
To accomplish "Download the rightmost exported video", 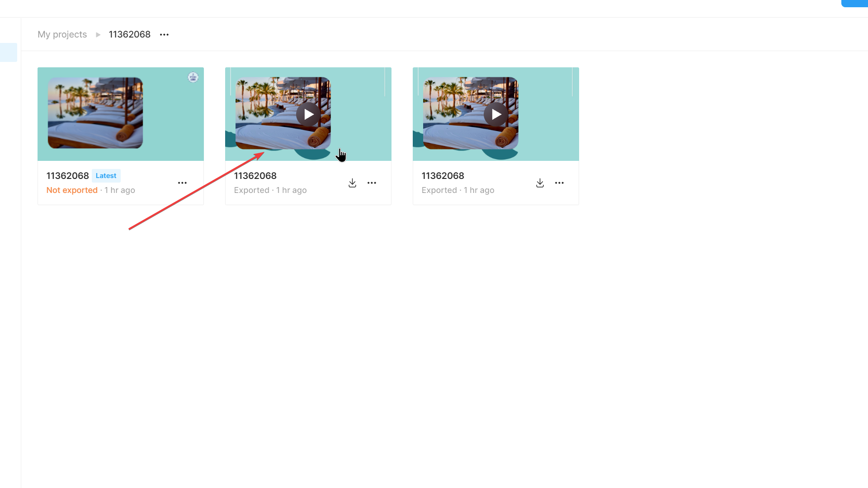I will [x=540, y=183].
